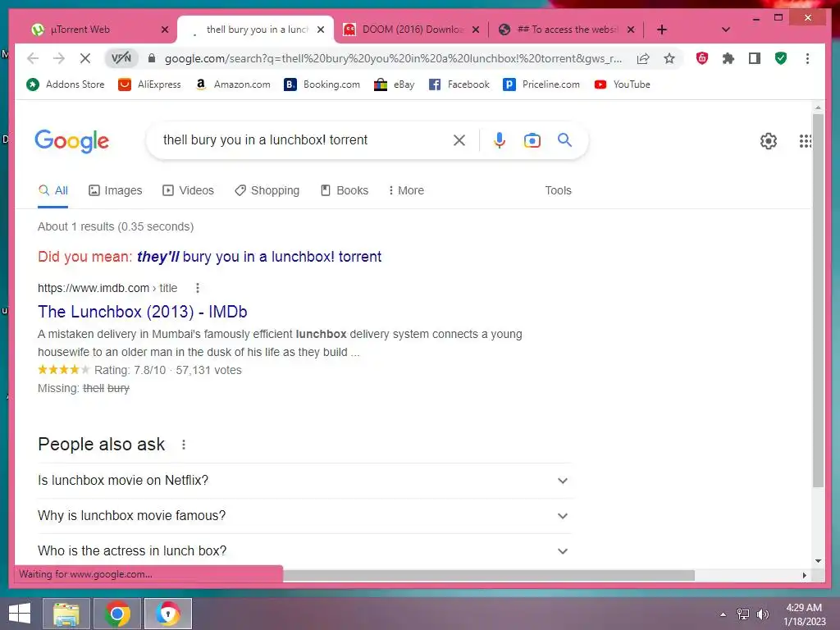The image size is (840, 630).
Task: Open the browser three-dot menu
Action: [807, 58]
